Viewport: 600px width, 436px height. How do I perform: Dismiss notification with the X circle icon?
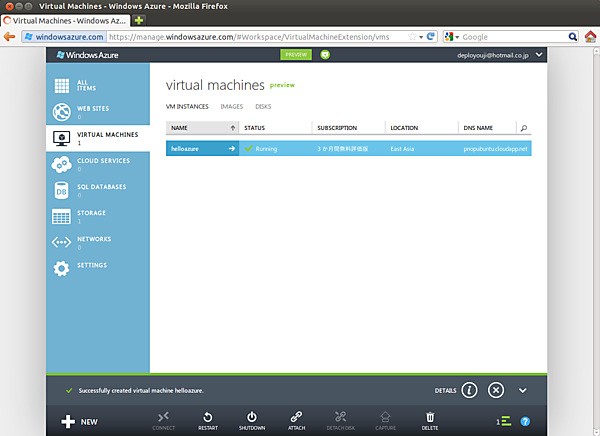coord(496,390)
